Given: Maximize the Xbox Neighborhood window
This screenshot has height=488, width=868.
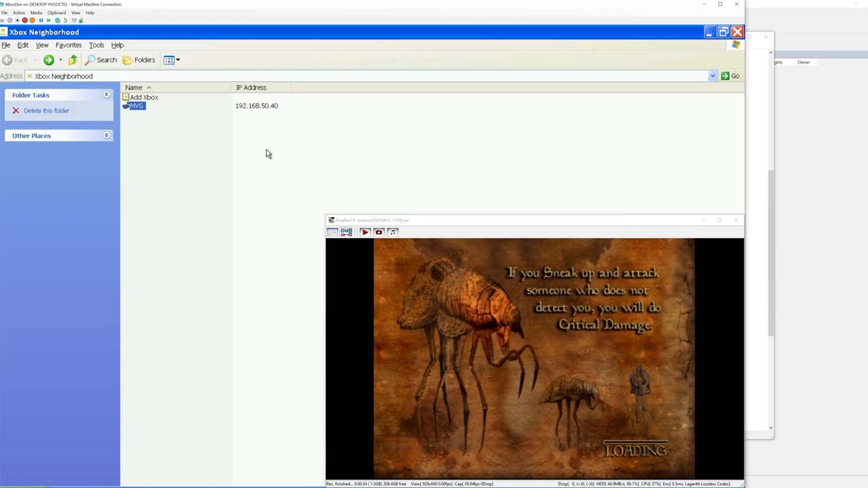Looking at the screenshot, I should click(x=724, y=32).
